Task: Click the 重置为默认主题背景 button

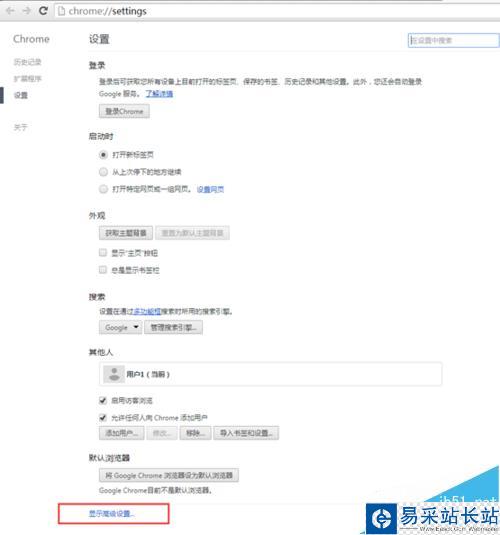Action: [192, 233]
